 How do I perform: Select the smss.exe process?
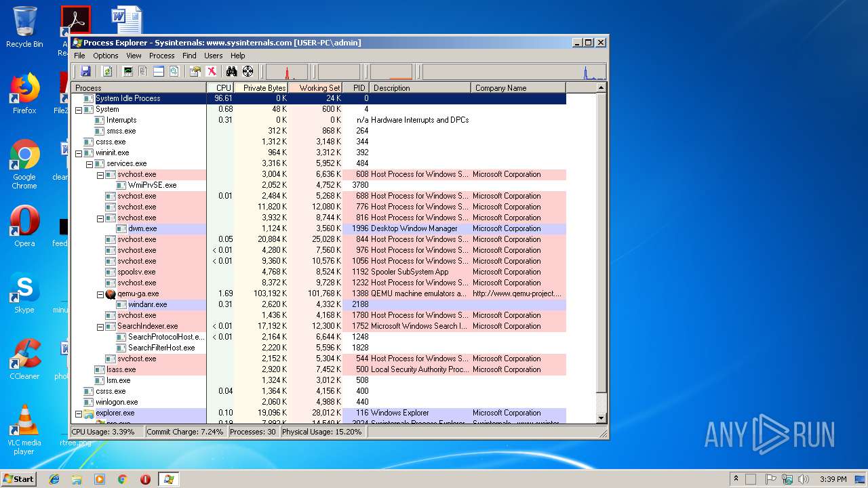318,131
